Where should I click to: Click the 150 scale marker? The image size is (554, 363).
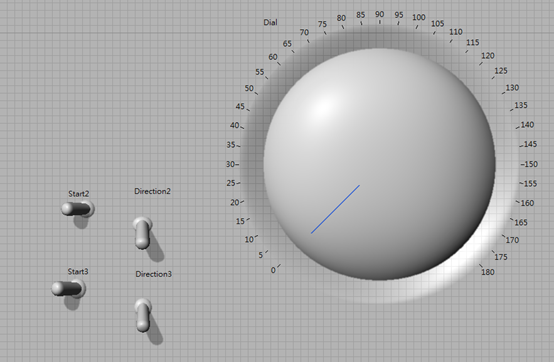coord(531,164)
